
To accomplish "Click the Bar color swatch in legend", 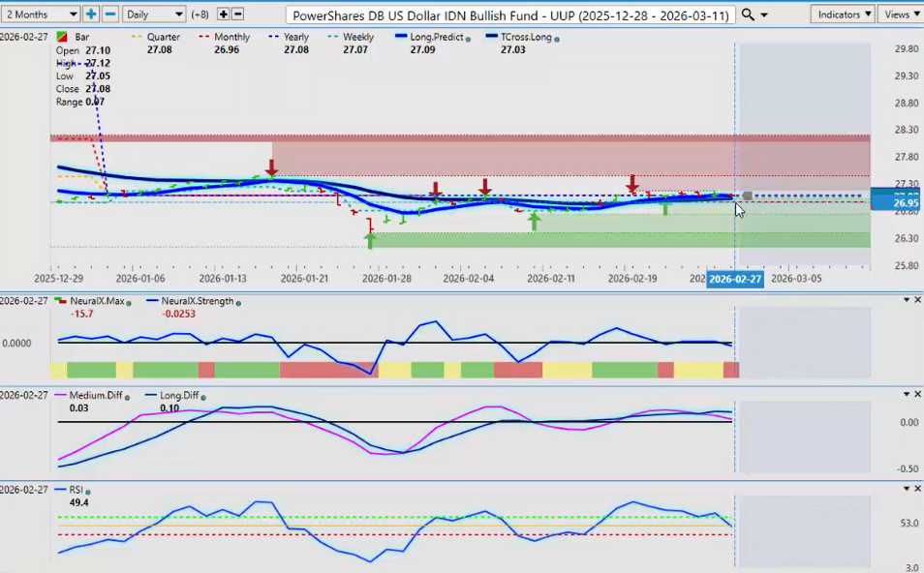I will tap(63, 37).
